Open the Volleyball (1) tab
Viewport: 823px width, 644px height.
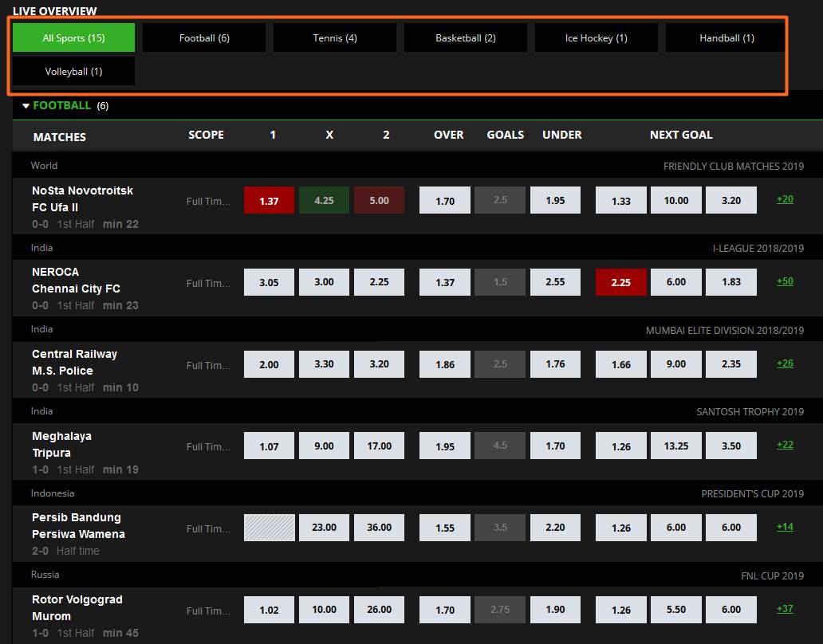(73, 71)
